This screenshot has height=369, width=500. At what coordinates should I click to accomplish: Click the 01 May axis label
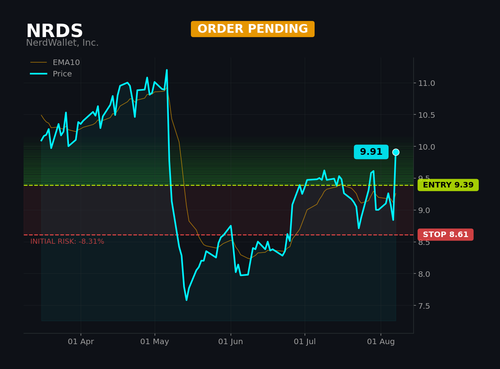155,342
